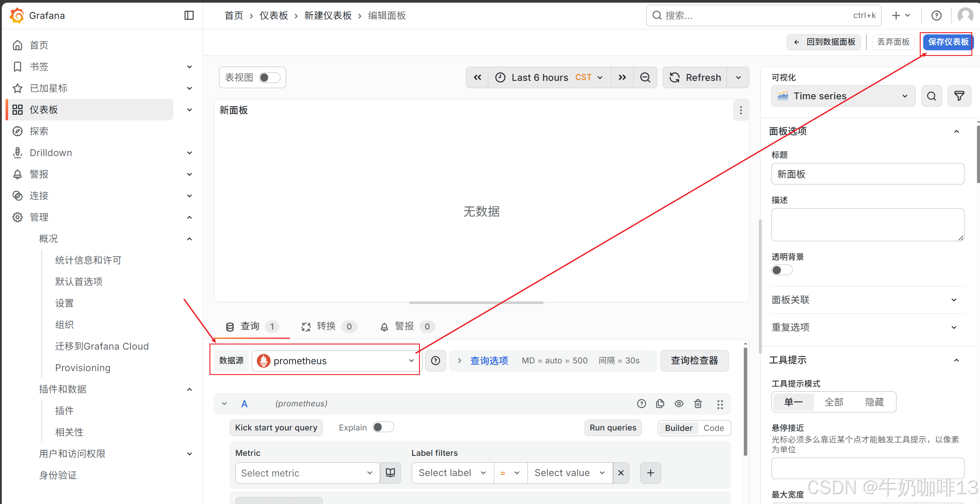Click the 保存仪表板 button
Image resolution: width=980 pixels, height=504 pixels.
click(948, 42)
